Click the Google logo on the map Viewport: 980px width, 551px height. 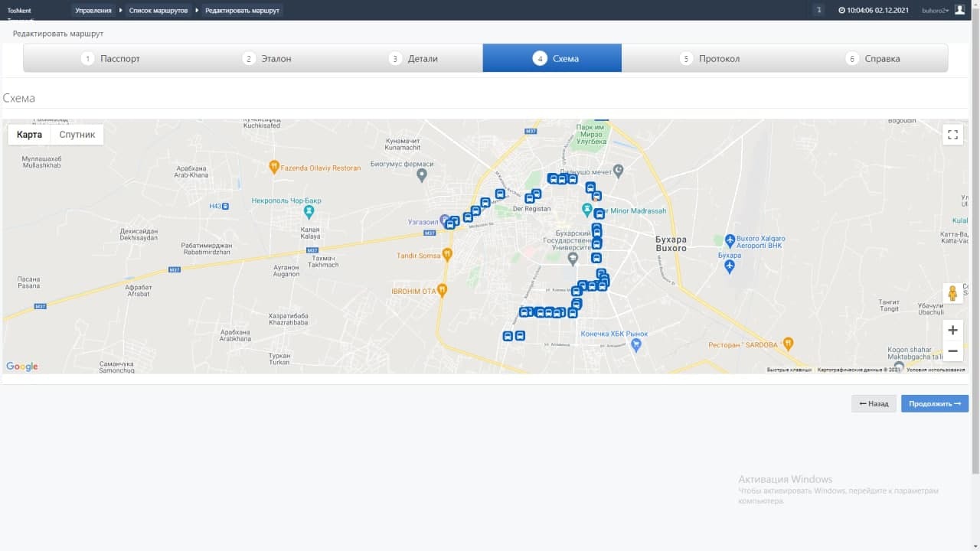(x=22, y=367)
